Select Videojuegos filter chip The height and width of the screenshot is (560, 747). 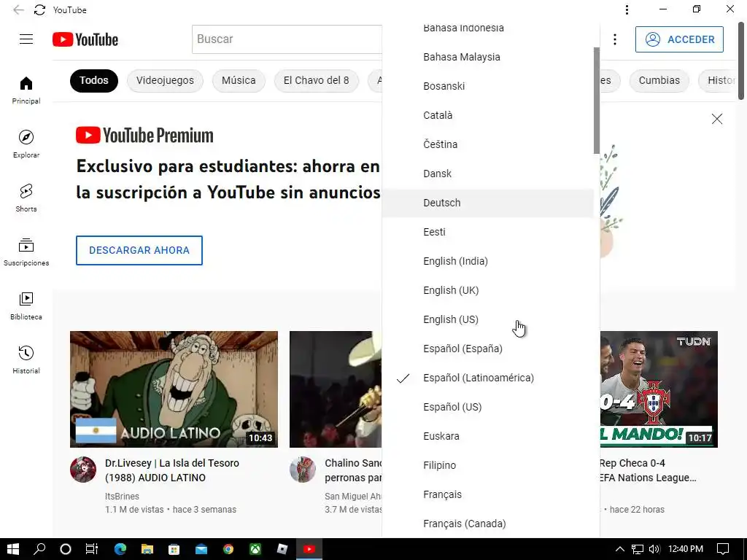165,80
